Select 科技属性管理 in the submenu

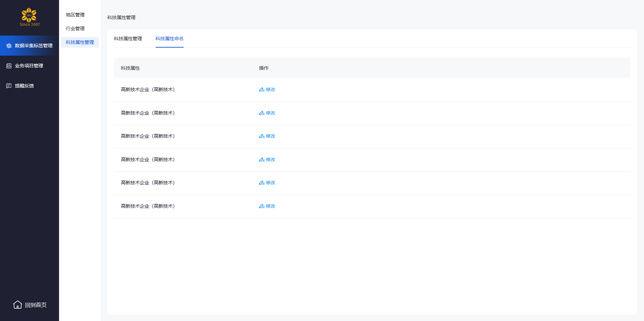pos(80,42)
